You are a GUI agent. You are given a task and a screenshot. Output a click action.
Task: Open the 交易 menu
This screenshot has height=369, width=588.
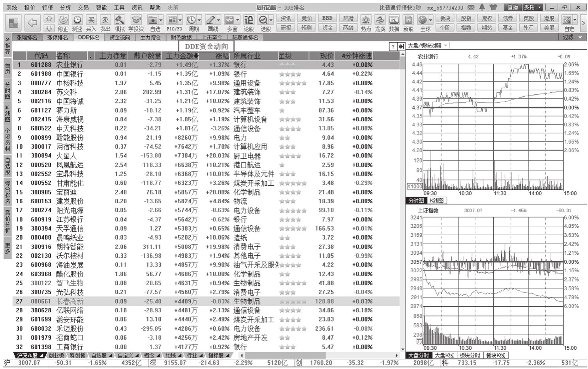[x=83, y=7]
